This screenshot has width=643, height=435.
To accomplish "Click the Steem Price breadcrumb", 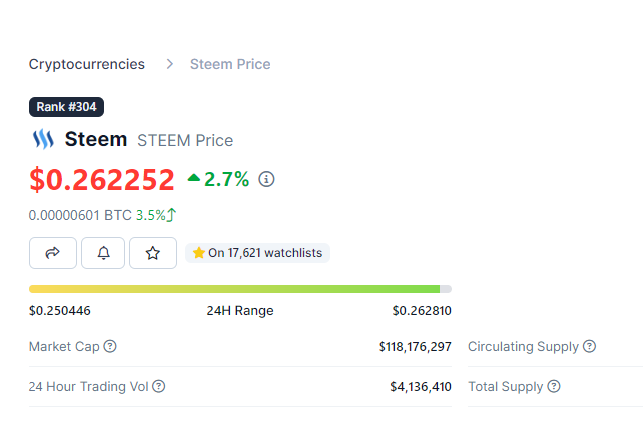I will click(x=230, y=64).
